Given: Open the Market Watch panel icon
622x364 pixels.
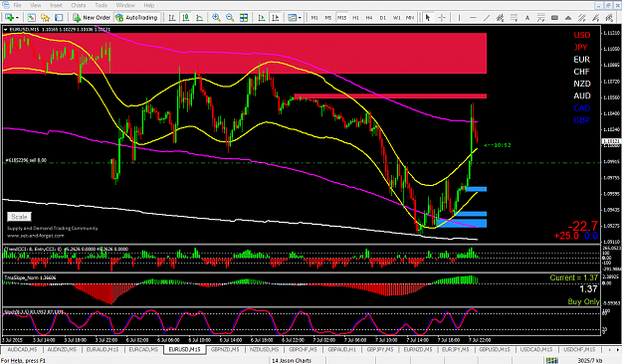Looking at the screenshot, I should [x=31, y=18].
